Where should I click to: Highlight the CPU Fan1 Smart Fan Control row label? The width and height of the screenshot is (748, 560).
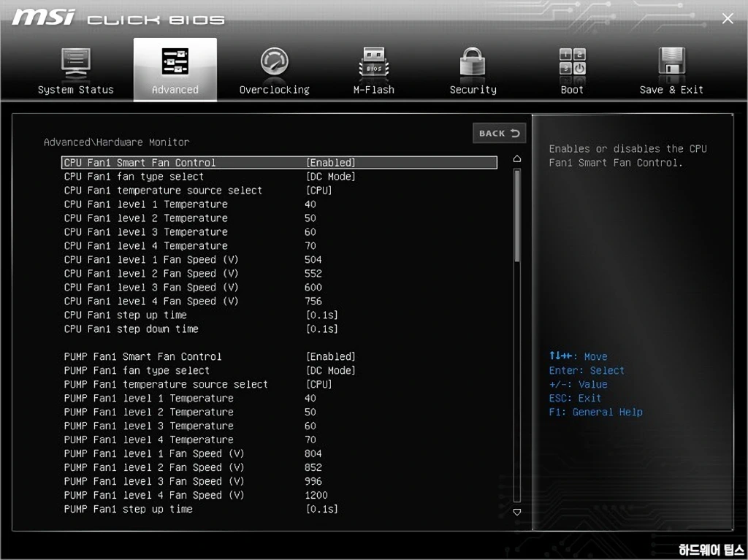pyautogui.click(x=140, y=163)
